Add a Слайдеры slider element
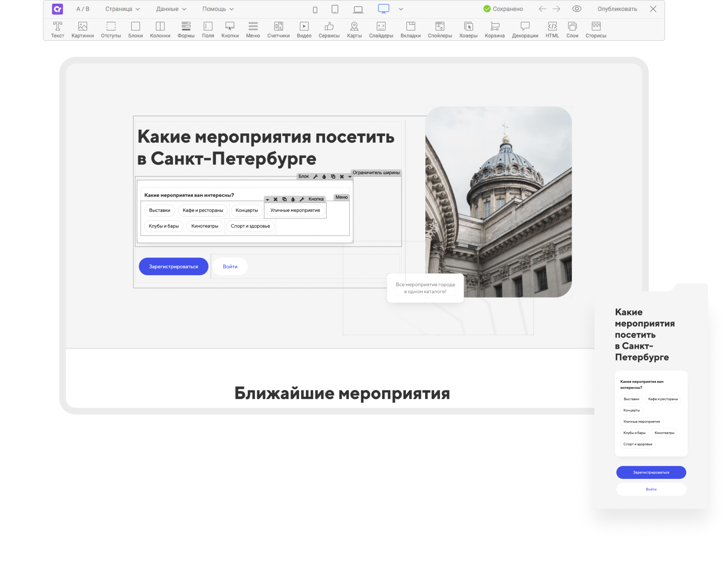The height and width of the screenshot is (562, 728). point(381,29)
